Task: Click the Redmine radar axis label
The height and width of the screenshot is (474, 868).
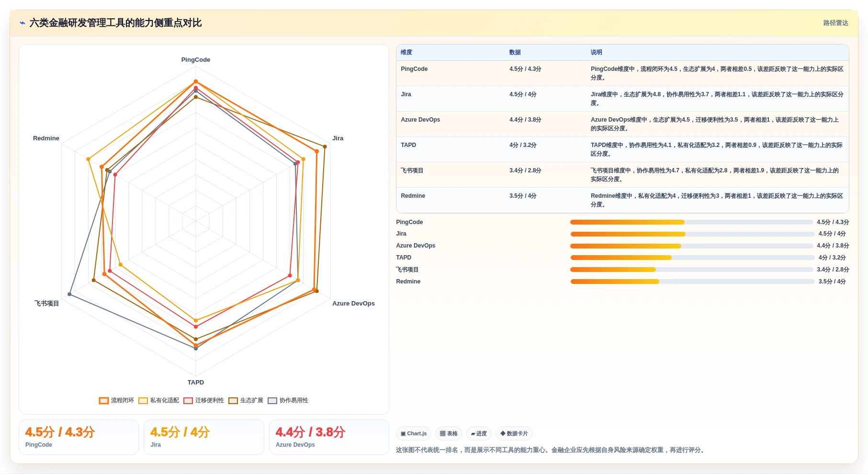Action: click(x=46, y=138)
